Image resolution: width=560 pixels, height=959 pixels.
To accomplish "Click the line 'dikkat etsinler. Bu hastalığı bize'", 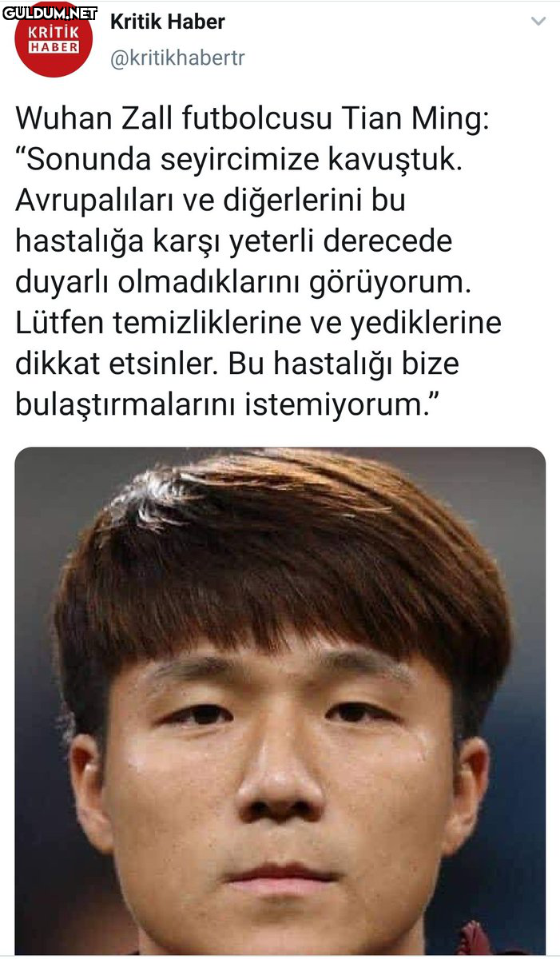I will point(237,364).
